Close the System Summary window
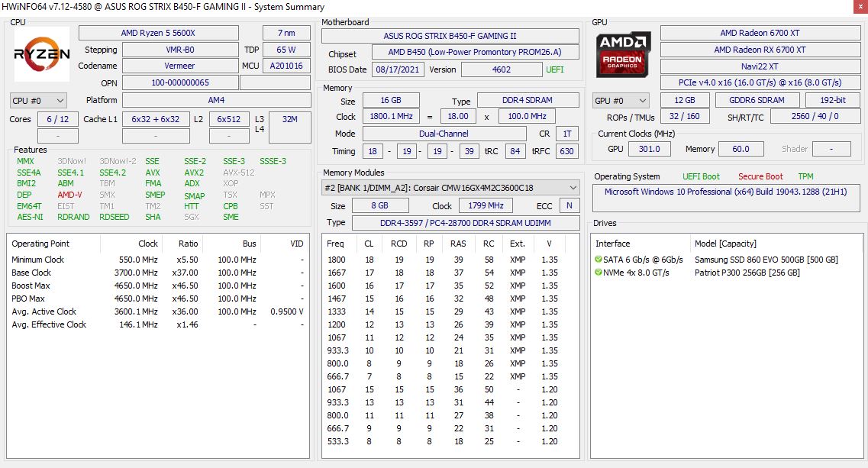The image size is (868, 468). point(860,7)
